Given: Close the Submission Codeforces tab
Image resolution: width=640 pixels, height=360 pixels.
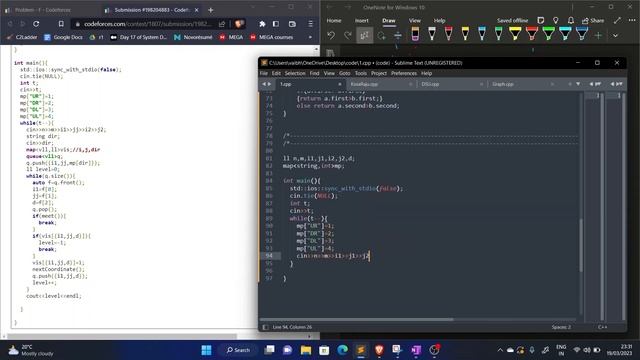Looking at the screenshot, I should click(196, 10).
